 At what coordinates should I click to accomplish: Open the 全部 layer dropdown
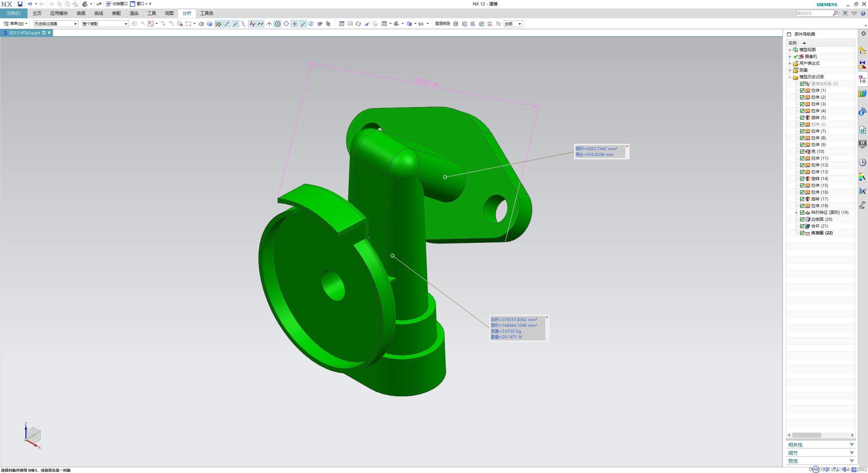pyautogui.click(x=513, y=24)
